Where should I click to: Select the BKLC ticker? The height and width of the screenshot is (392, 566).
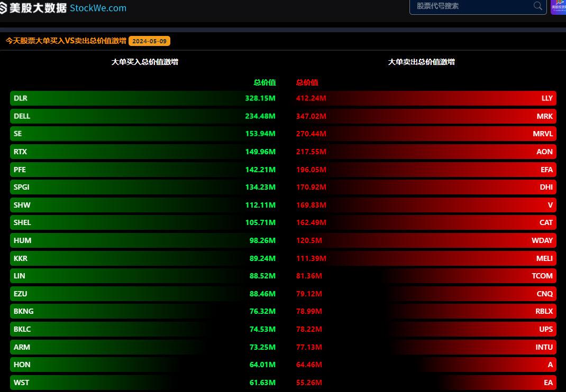[x=22, y=329]
